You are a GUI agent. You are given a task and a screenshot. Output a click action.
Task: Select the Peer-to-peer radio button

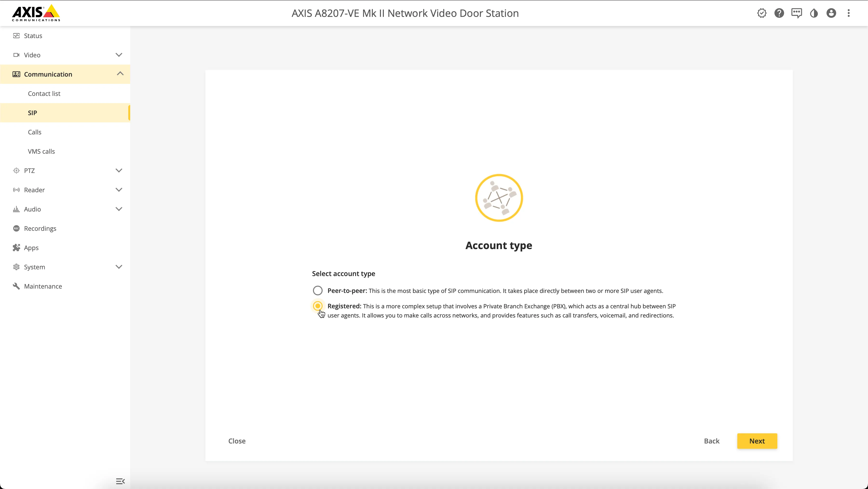point(317,291)
